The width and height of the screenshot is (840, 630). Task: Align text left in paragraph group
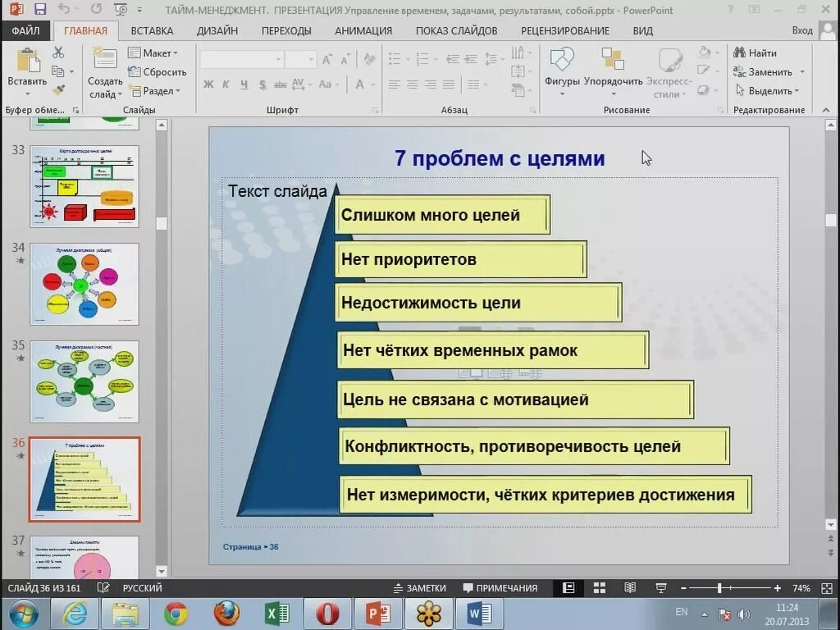click(395, 84)
